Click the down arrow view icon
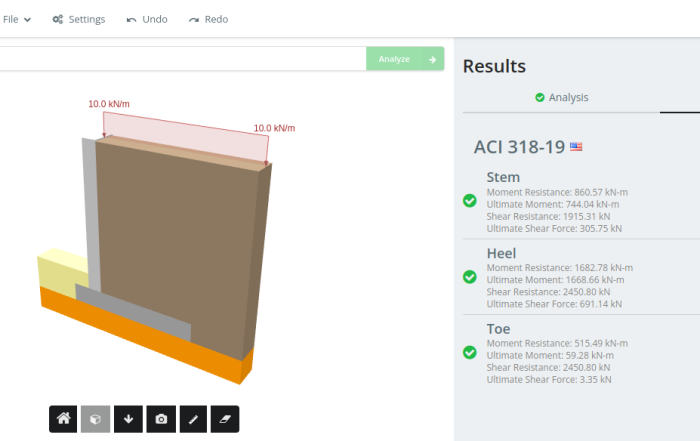 click(x=128, y=419)
